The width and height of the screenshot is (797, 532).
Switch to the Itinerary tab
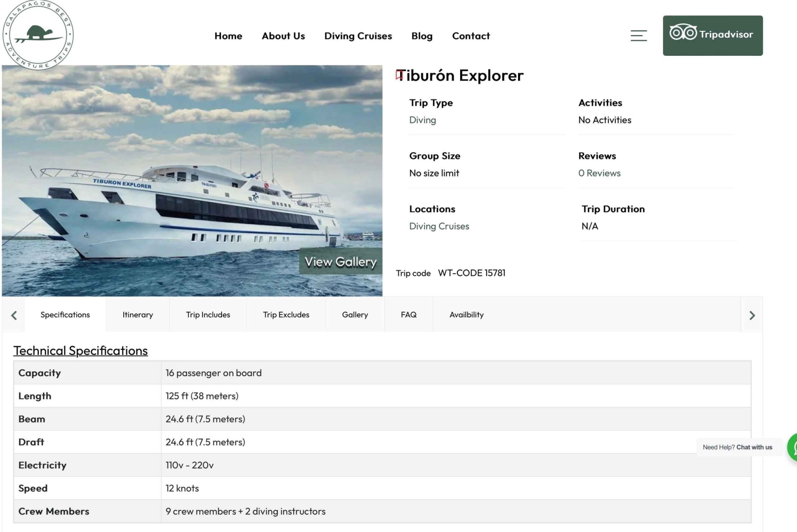coord(138,315)
